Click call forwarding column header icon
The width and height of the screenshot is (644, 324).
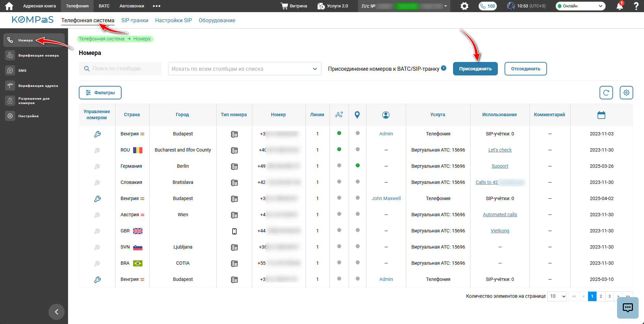(x=339, y=115)
